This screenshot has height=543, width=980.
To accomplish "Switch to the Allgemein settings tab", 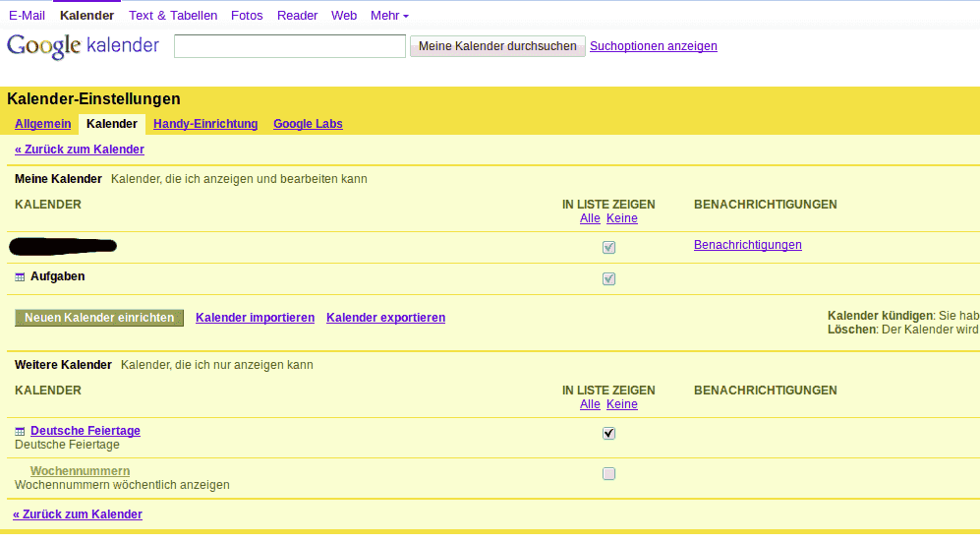I will coord(42,124).
